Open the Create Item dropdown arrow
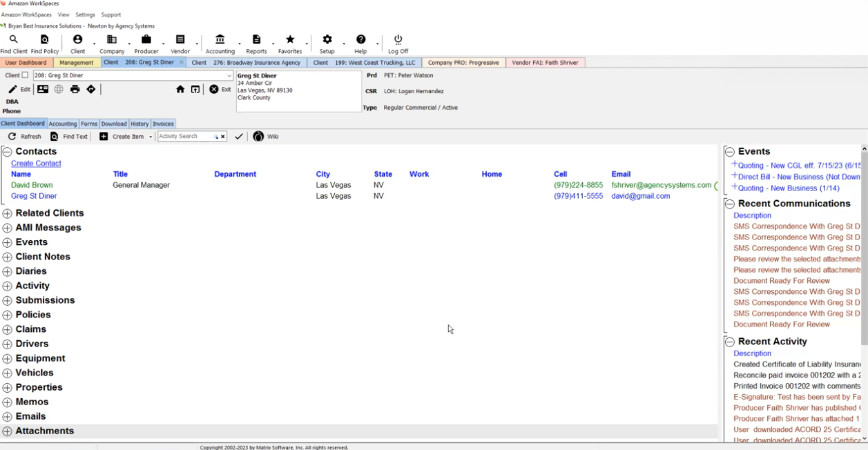868x450 pixels. 151,137
